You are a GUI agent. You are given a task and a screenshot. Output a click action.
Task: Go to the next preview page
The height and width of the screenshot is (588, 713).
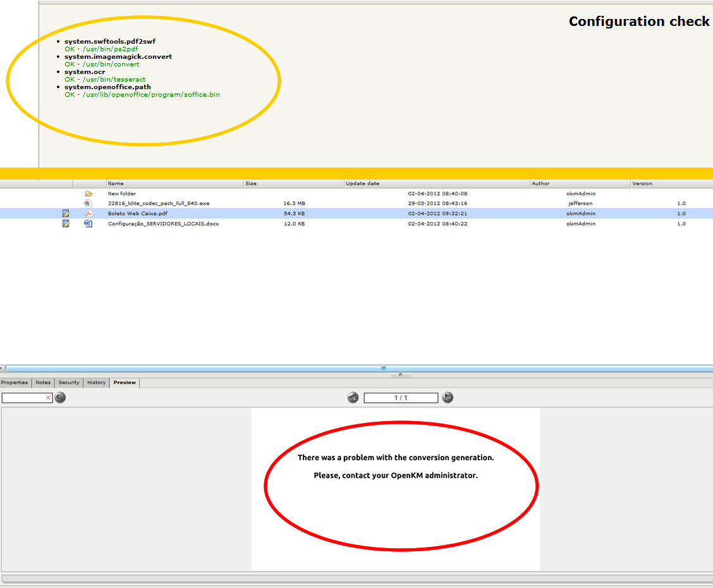click(x=448, y=398)
